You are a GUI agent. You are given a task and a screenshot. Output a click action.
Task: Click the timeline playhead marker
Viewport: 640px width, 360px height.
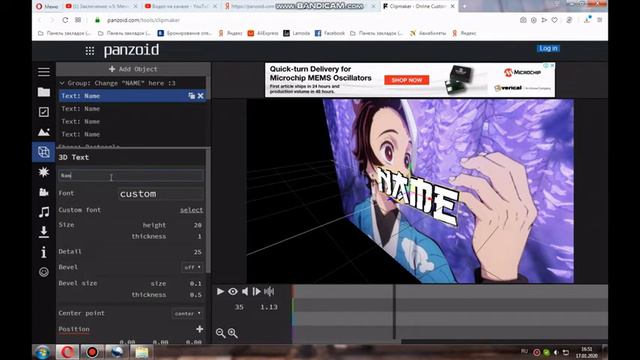[394, 311]
